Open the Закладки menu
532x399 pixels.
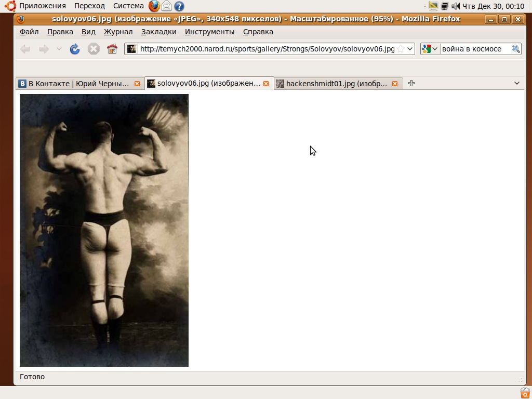coord(158,32)
